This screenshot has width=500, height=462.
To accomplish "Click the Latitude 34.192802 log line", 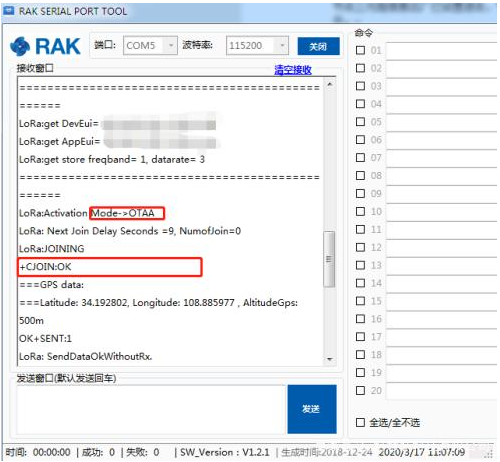I will click(159, 303).
